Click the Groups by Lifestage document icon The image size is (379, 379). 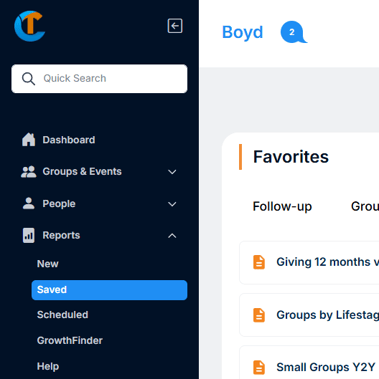[x=259, y=315]
